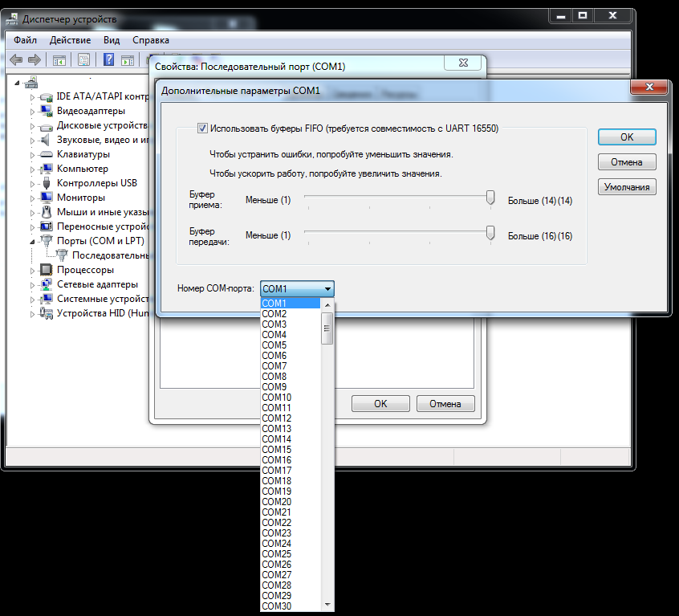Click the Мониторы monitor icon

tap(46, 198)
